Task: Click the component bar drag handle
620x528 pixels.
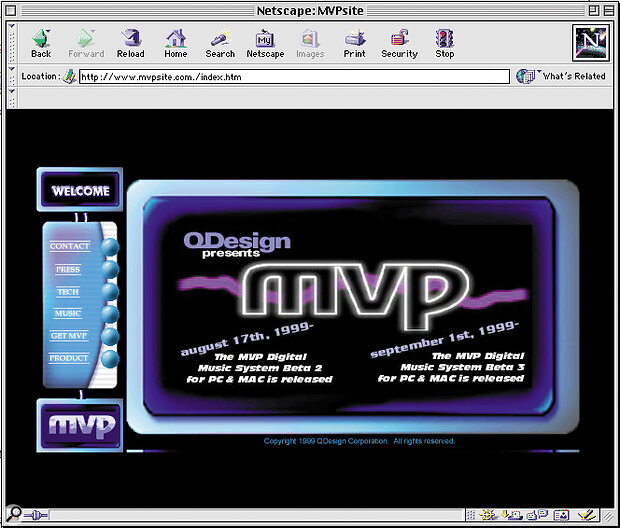Action: tap(471, 515)
